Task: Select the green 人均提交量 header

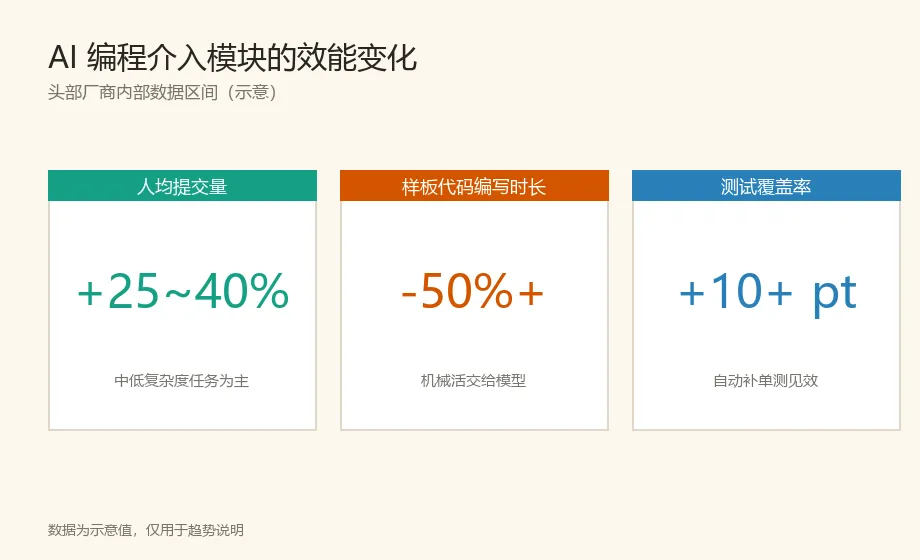Action: coord(182,186)
